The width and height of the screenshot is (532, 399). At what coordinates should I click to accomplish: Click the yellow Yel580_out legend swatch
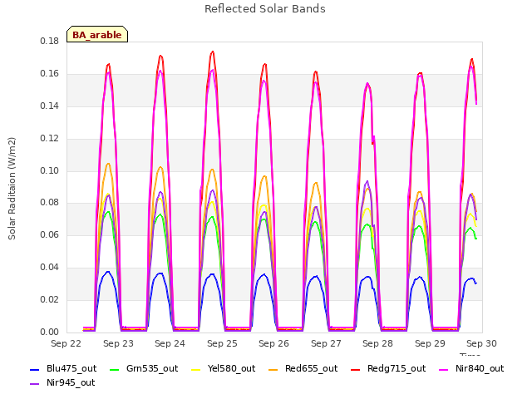(196, 369)
